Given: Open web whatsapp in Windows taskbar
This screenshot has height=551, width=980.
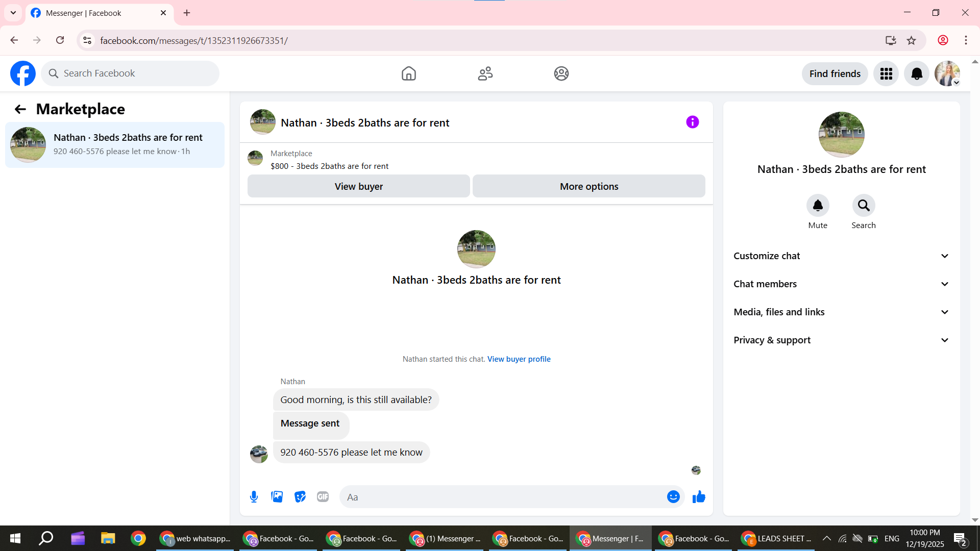Looking at the screenshot, I should point(195,539).
